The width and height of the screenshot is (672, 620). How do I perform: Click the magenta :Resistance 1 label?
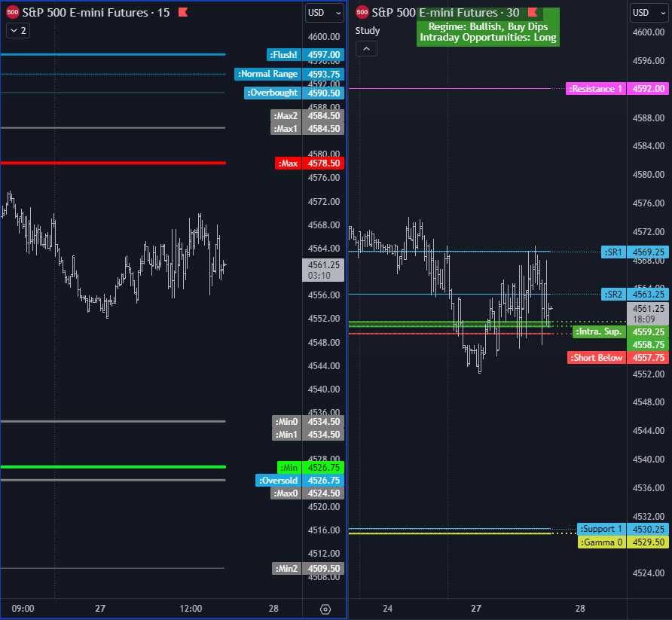click(596, 89)
